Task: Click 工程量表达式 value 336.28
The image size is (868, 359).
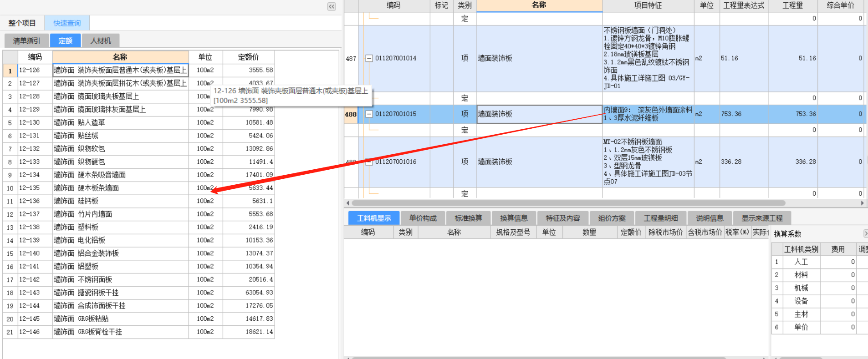Action: (744, 162)
